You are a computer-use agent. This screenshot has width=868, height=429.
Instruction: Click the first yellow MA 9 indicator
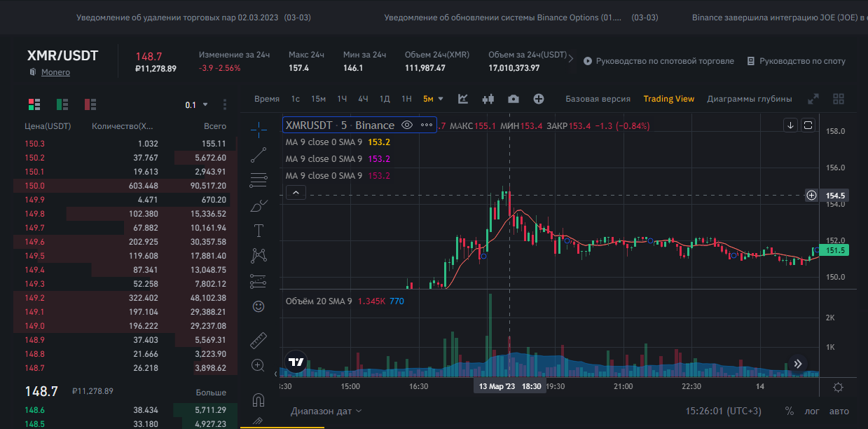(338, 142)
